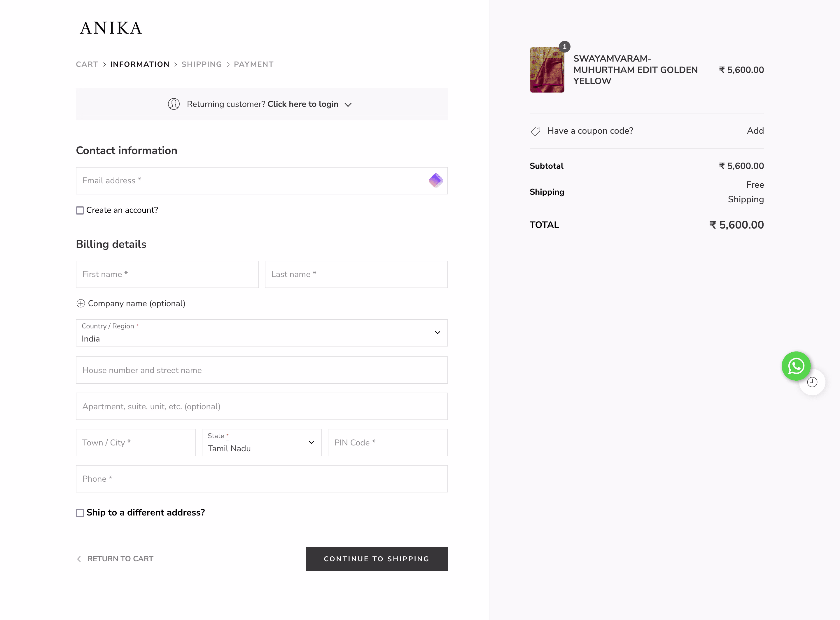Go to the Cart breadcrumb step
Screen dimensions: 840x620
tap(87, 64)
